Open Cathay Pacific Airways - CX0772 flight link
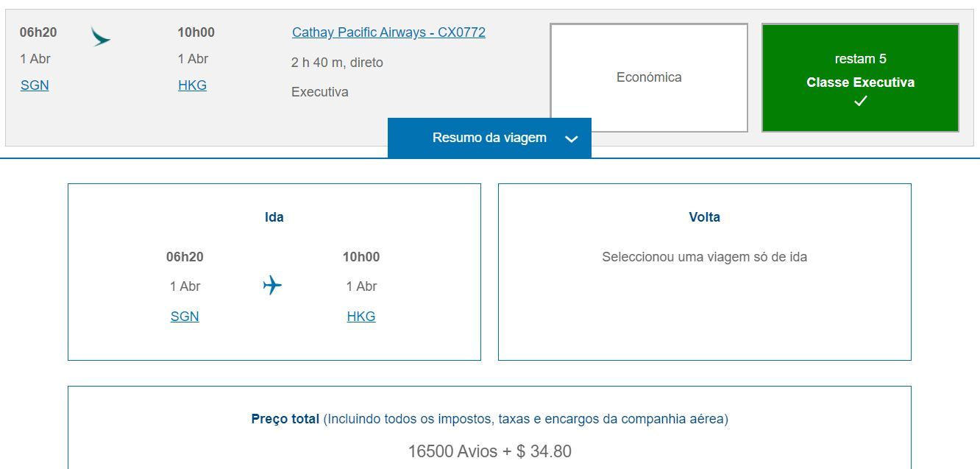980x469 pixels. pyautogui.click(x=388, y=32)
